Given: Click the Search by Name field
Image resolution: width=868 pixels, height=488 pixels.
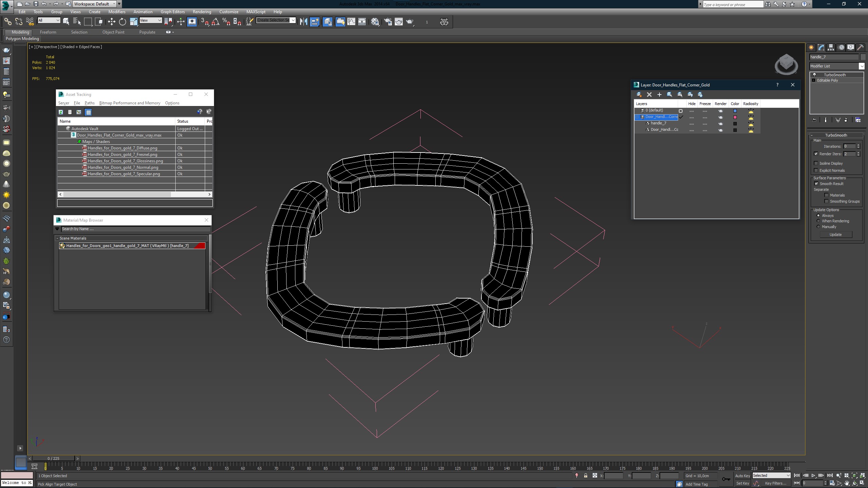Looking at the screenshot, I should click(x=135, y=229).
